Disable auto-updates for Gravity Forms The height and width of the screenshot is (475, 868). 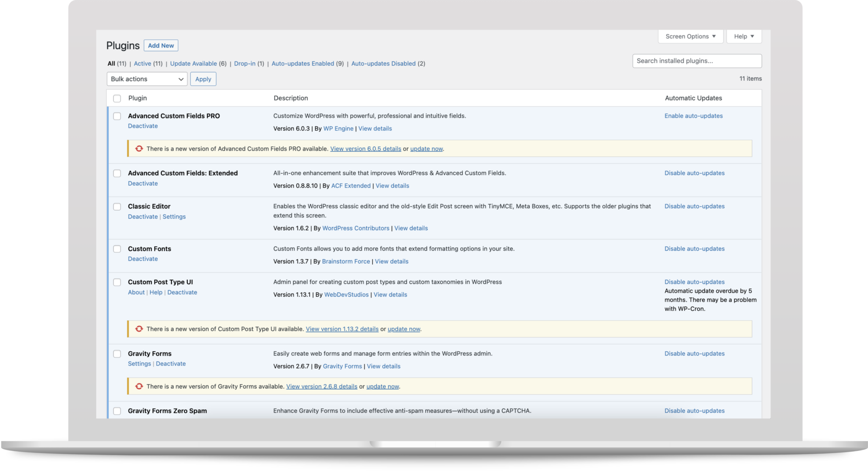[x=694, y=353]
